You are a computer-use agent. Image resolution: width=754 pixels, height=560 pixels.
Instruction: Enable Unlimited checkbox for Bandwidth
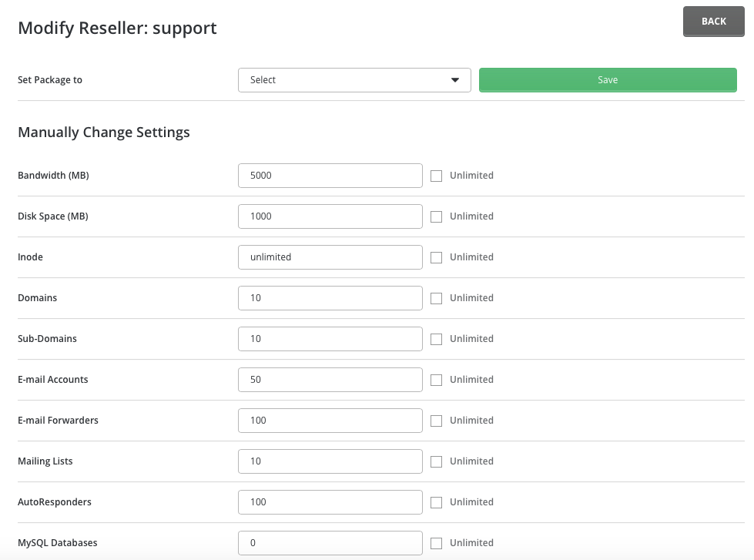point(436,176)
